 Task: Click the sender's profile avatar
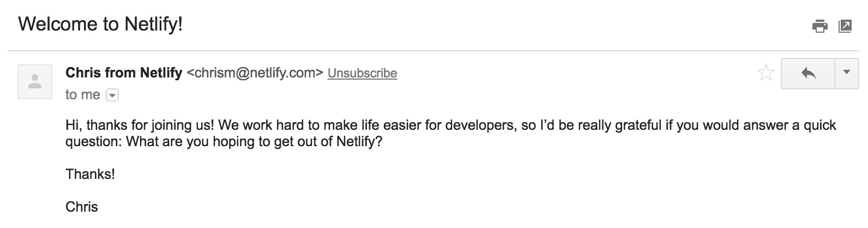[35, 82]
